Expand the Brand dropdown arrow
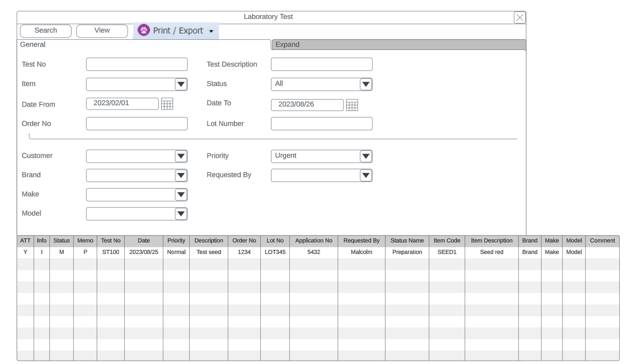 pos(181,175)
